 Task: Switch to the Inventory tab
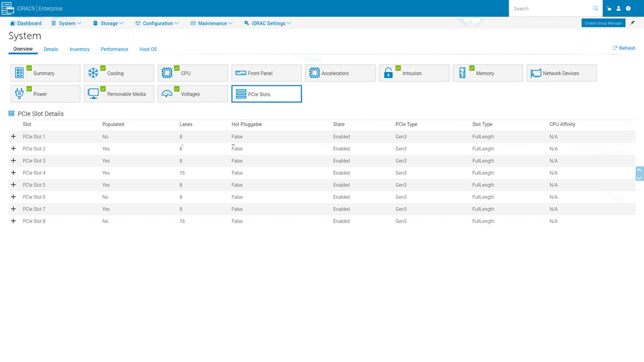click(x=80, y=49)
